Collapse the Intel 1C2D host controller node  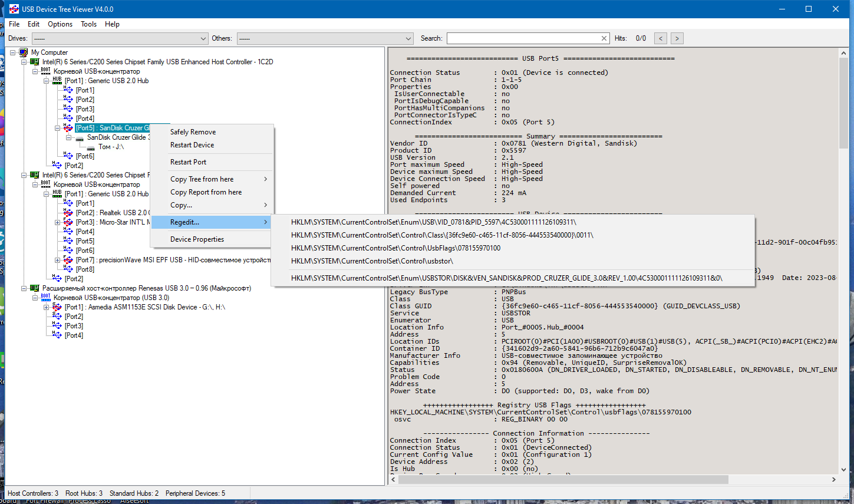24,62
